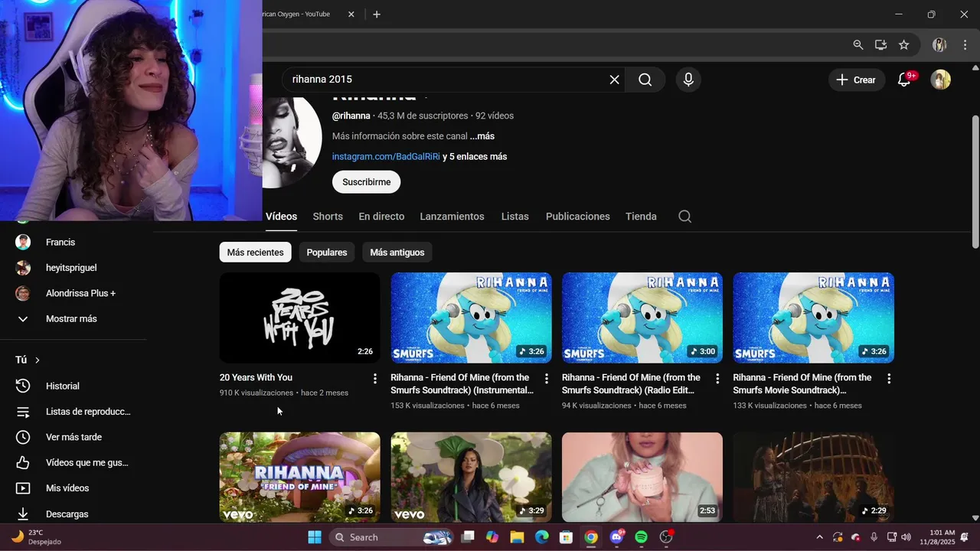Click the install app icon in address bar
The image size is (980, 551).
[881, 45]
